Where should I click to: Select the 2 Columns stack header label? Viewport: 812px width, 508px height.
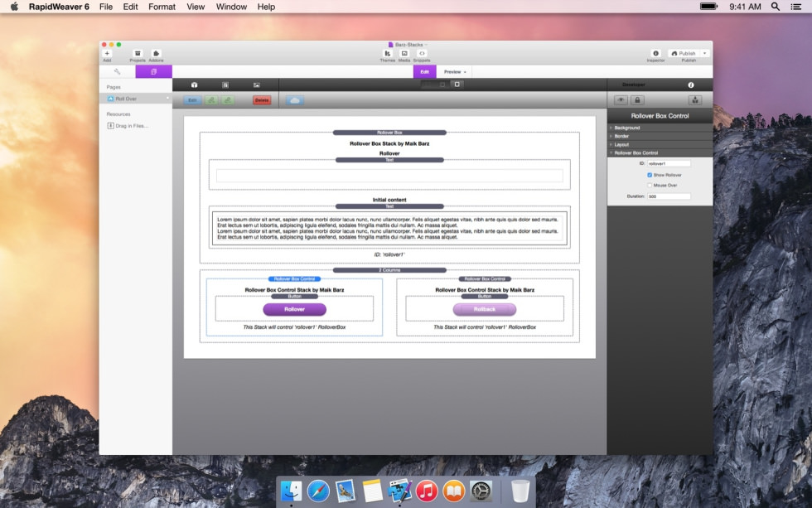(x=389, y=270)
